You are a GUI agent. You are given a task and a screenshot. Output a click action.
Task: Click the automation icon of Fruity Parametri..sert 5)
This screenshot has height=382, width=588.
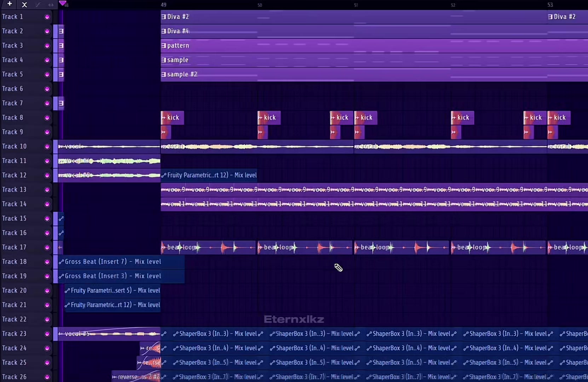[67, 291]
